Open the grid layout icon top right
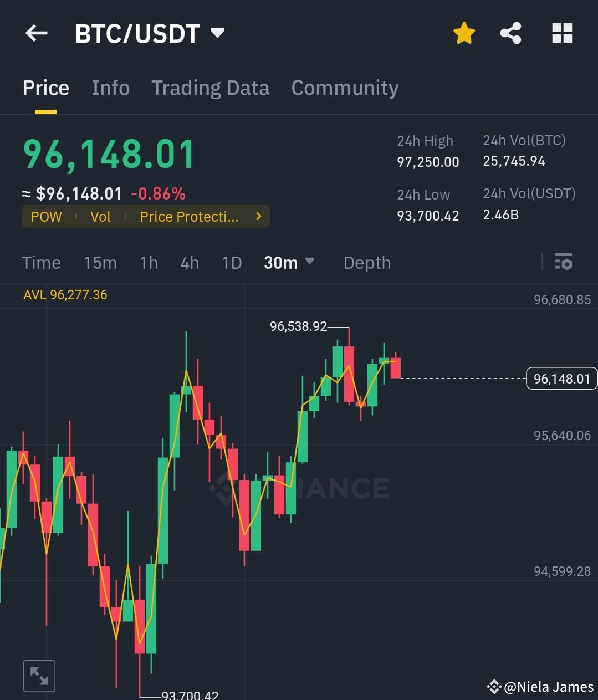Viewport: 598px width, 700px height. pyautogui.click(x=562, y=33)
